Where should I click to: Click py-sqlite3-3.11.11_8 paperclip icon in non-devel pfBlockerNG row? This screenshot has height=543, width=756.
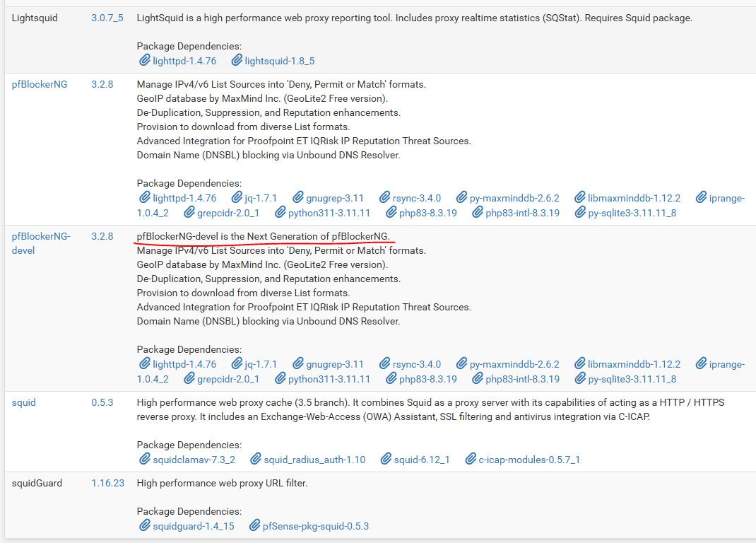580,212
